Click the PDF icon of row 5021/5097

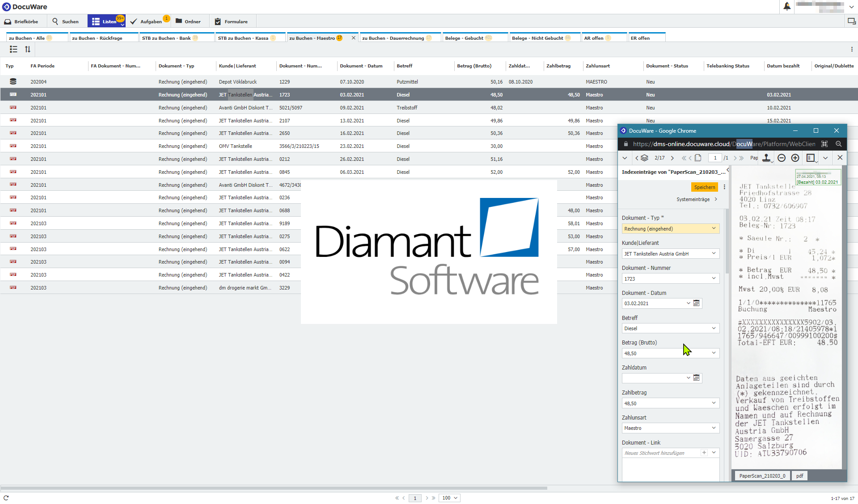[x=13, y=108]
